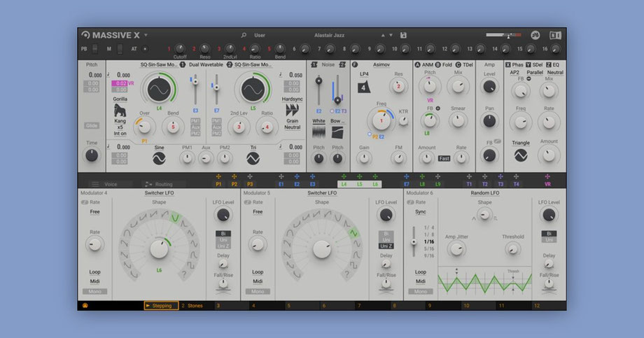The image size is (644, 338).
Task: Open the Switcher LFO menu of Modulator 4
Action: coord(159,193)
